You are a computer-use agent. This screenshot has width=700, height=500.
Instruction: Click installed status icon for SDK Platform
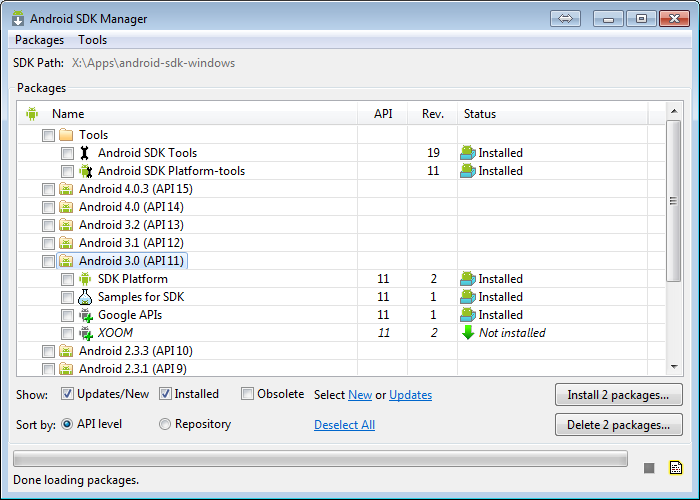point(467,279)
